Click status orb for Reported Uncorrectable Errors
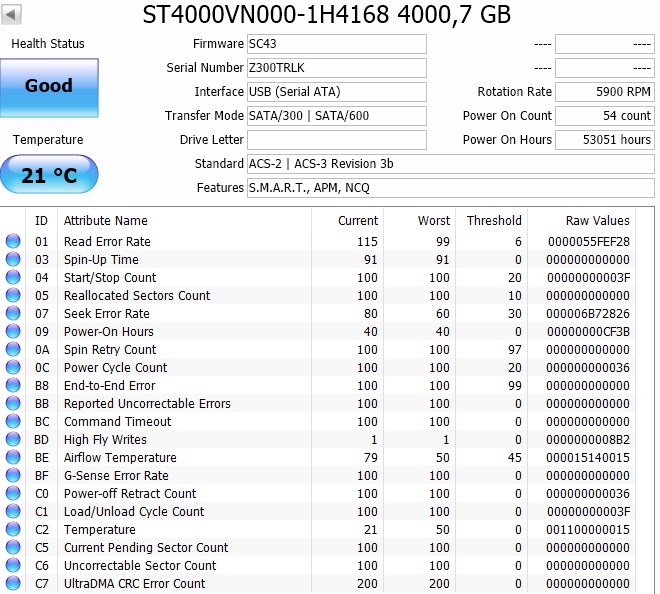The width and height of the screenshot is (660, 594). [13, 403]
